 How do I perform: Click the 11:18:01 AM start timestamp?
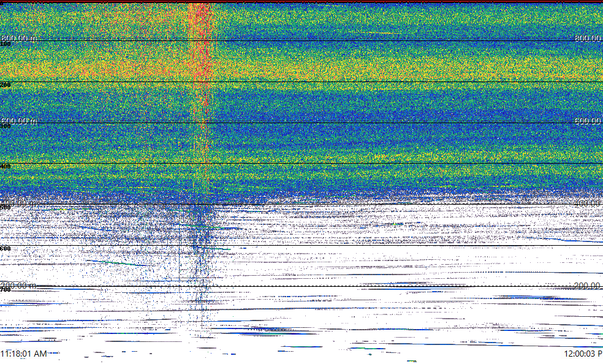tap(24, 354)
